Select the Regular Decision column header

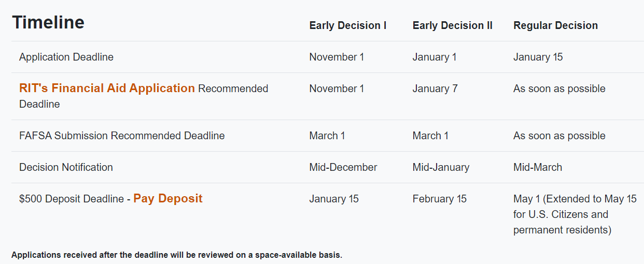555,25
